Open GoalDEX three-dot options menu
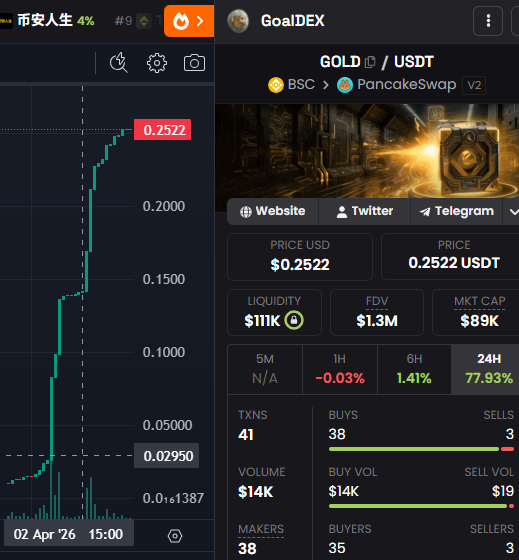This screenshot has height=560, width=519. pos(488,21)
